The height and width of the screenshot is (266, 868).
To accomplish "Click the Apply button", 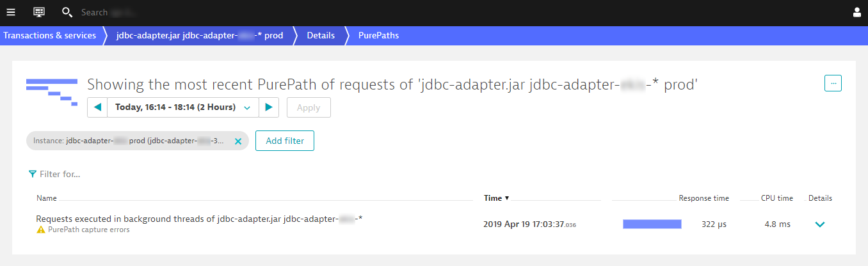I will point(309,107).
